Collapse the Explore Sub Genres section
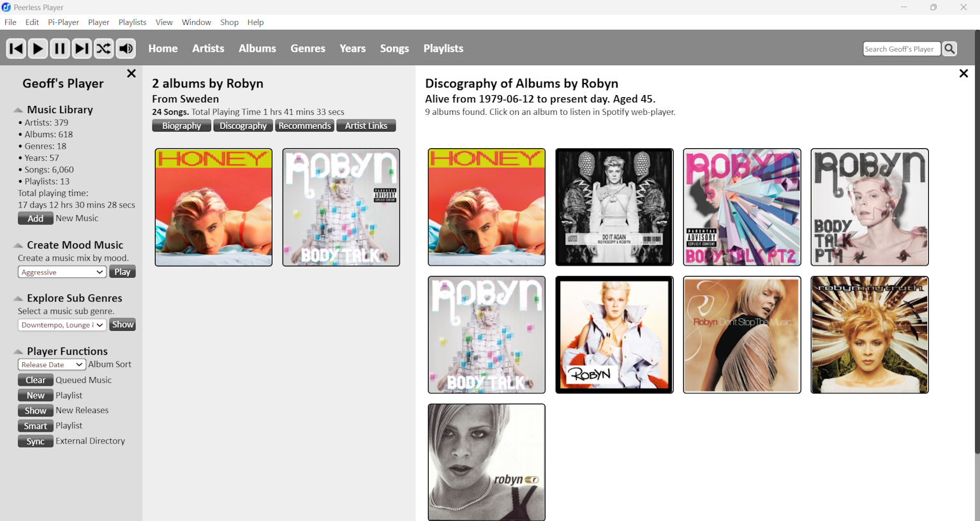980x521 pixels. coord(19,298)
